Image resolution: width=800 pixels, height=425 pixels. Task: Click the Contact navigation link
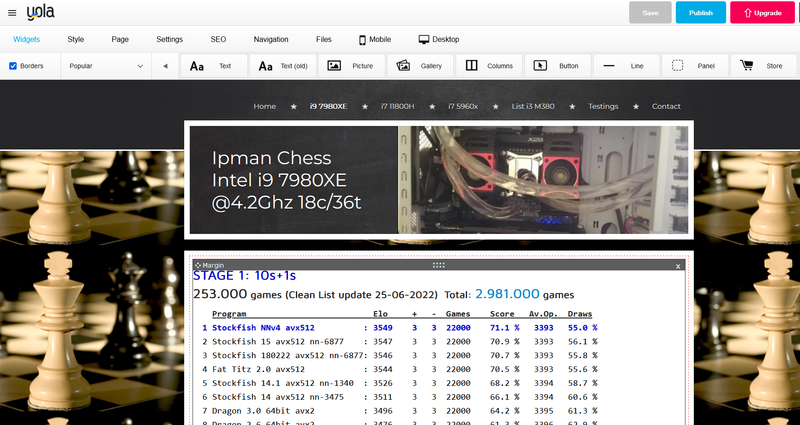pyautogui.click(x=666, y=106)
